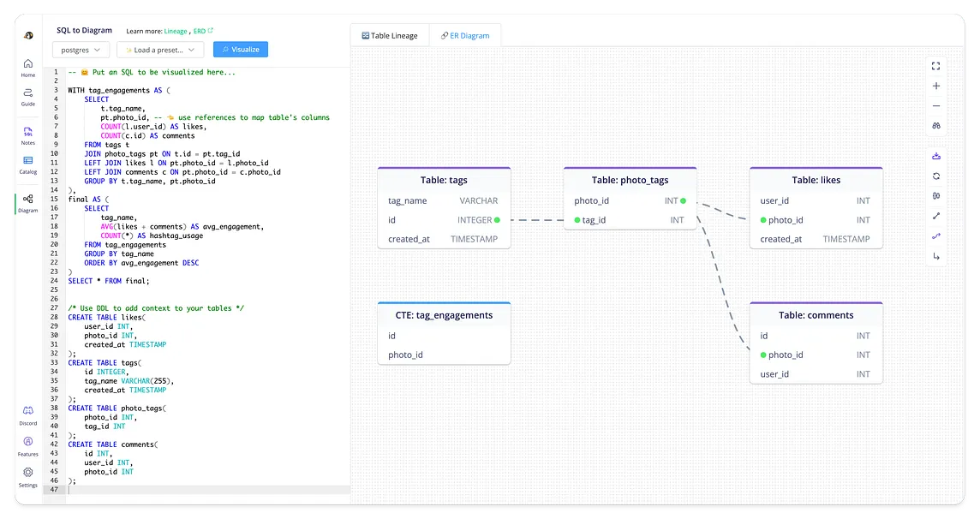980x519 pixels.
Task: Open the postgres dialect dropdown
Action: pyautogui.click(x=80, y=50)
